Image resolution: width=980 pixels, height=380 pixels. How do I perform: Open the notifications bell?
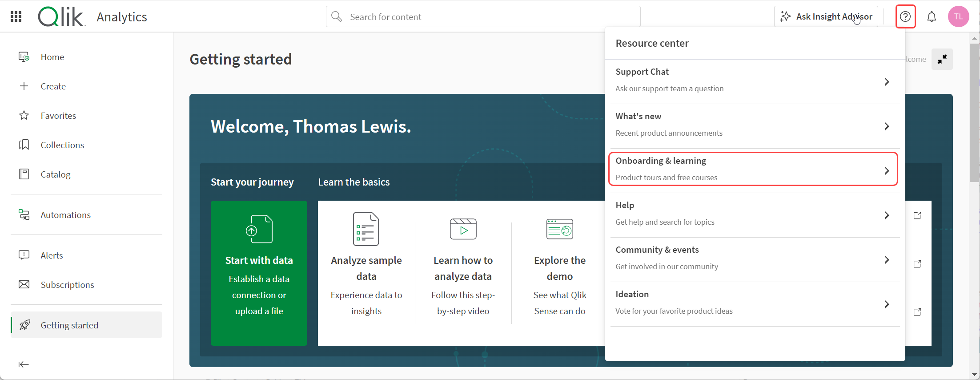[932, 17]
